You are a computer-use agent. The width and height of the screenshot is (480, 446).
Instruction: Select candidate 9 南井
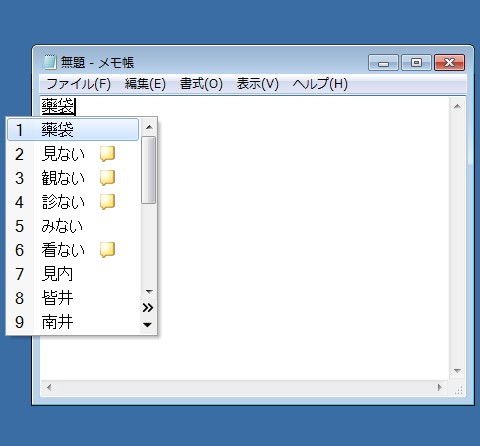point(73,322)
